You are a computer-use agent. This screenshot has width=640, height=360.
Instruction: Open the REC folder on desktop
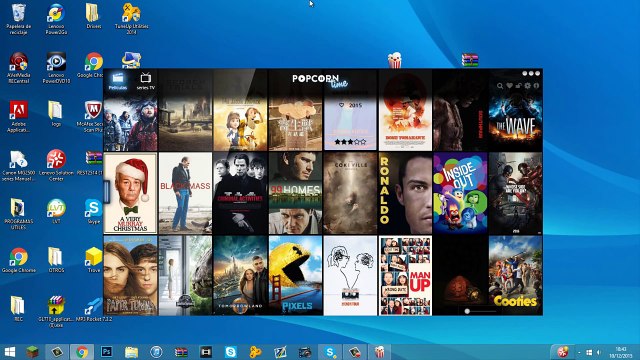[18, 309]
